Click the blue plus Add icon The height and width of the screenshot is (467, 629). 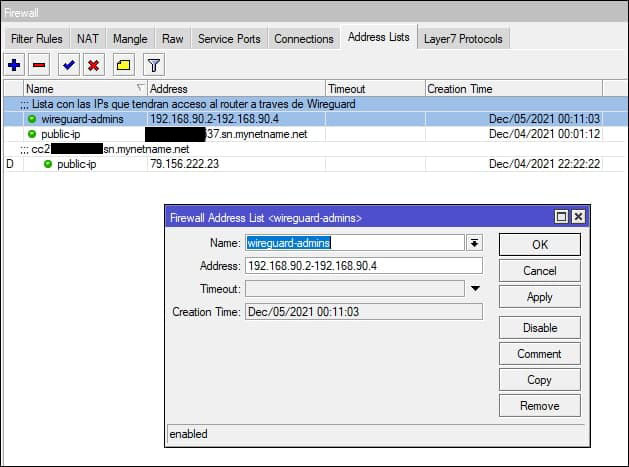point(14,65)
